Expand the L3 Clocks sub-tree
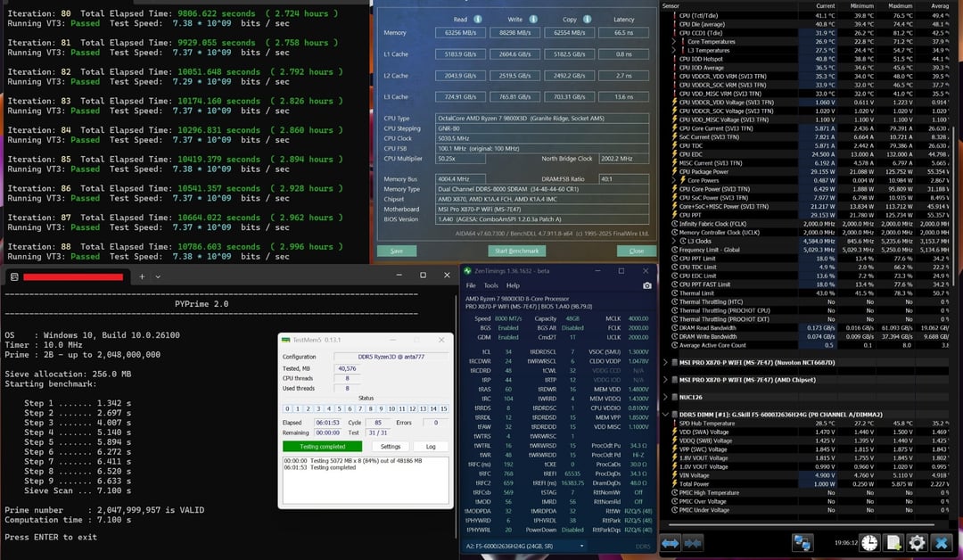Screen dimensions: 963x560 coord(674,242)
